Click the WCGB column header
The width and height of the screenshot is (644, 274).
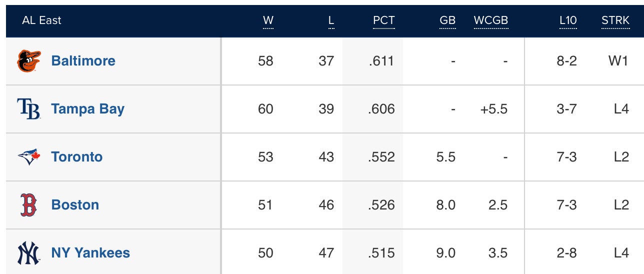(x=490, y=20)
